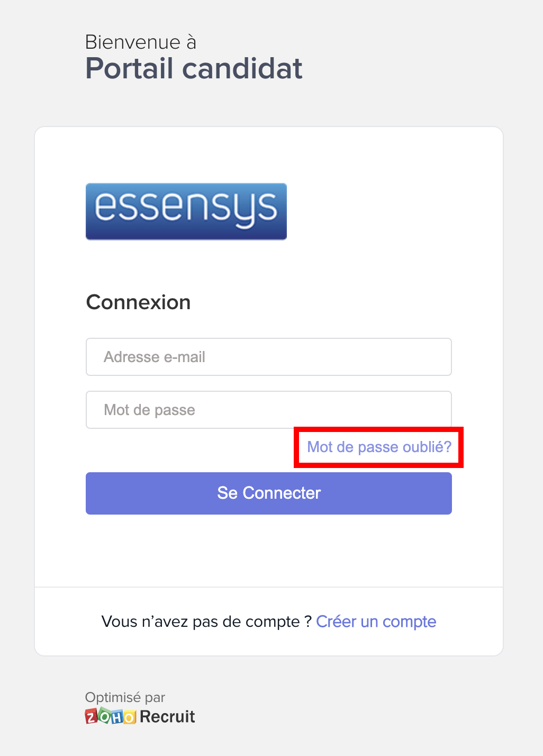Select the Recruit wordmark next to Zoho
Screen dimensions: 543x756
pos(167,716)
